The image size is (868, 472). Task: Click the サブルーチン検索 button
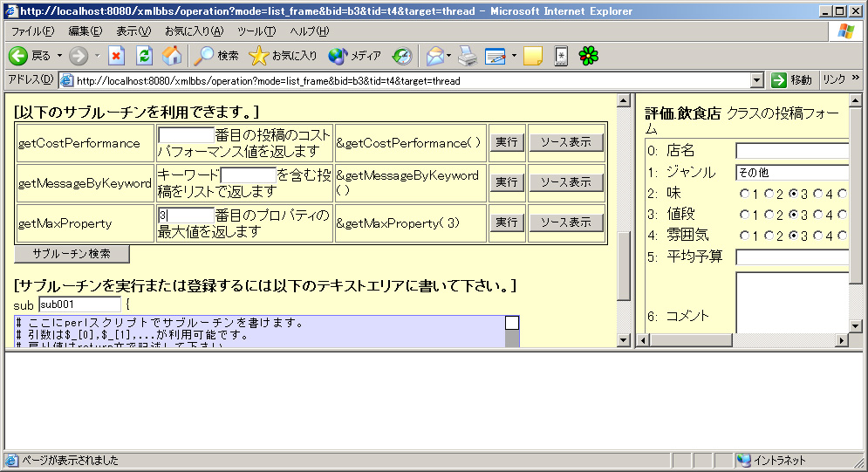click(72, 254)
